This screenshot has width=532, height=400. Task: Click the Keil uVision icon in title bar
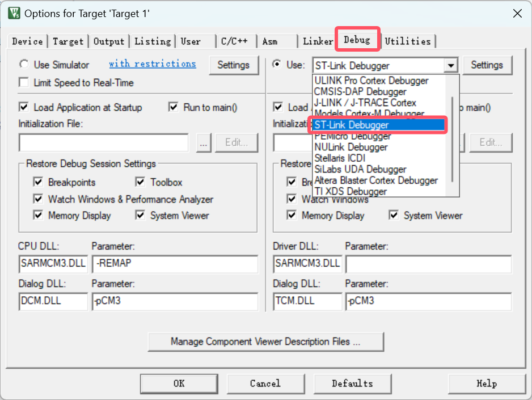[14, 13]
